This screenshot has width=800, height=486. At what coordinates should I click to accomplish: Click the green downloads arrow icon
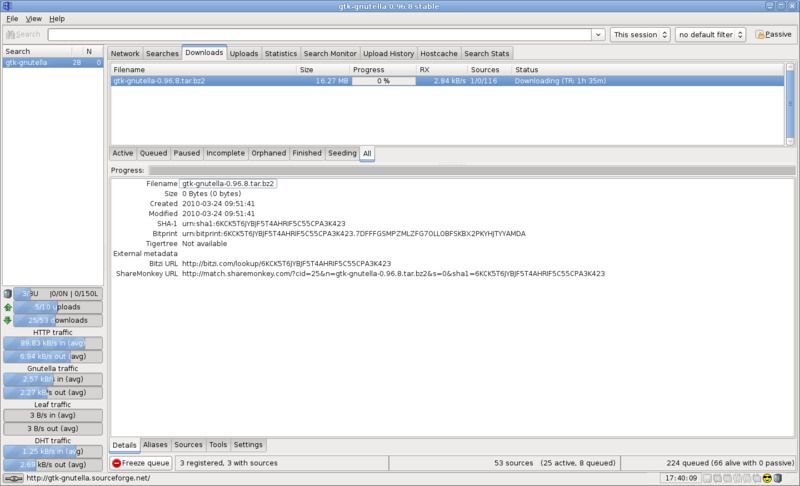click(x=8, y=320)
